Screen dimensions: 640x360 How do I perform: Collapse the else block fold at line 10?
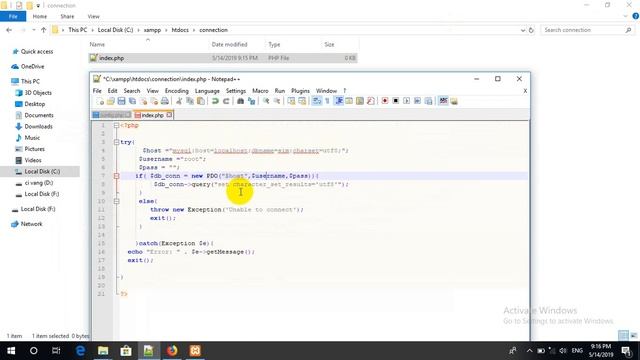(x=116, y=201)
